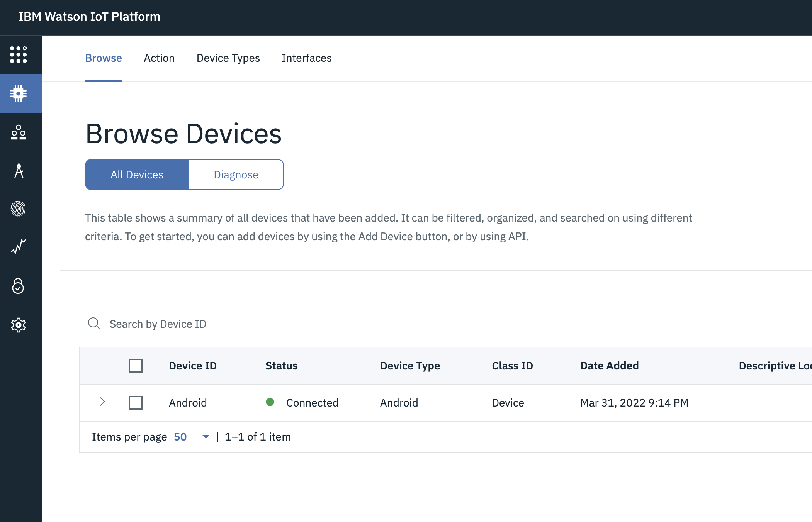Click the All Devices button
The width and height of the screenshot is (812, 522).
click(136, 174)
